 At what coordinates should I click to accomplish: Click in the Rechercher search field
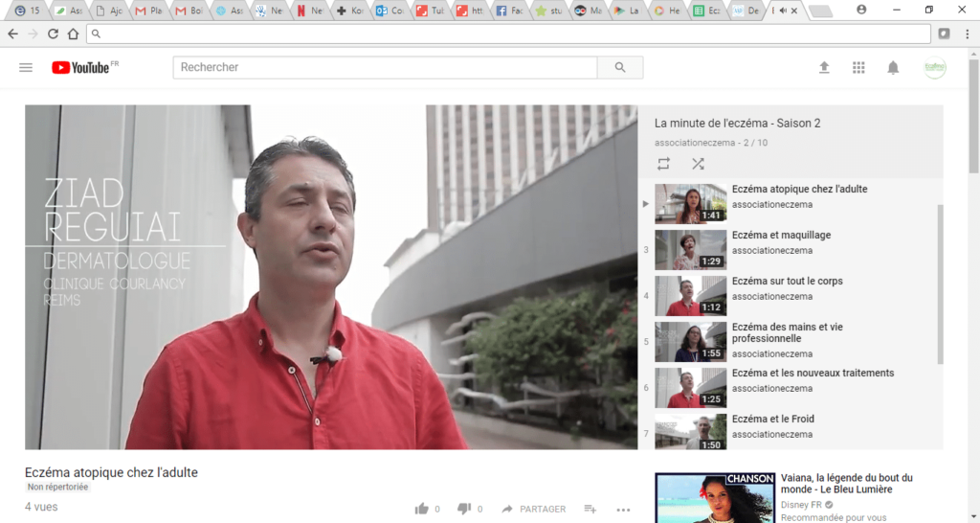pos(385,67)
